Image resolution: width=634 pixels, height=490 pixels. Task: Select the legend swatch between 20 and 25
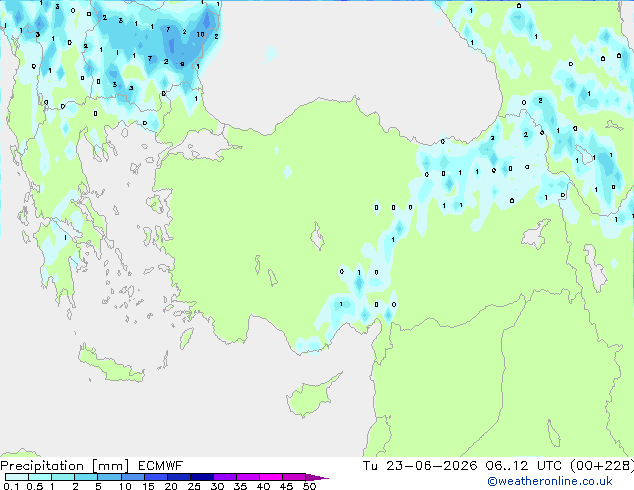(179, 477)
